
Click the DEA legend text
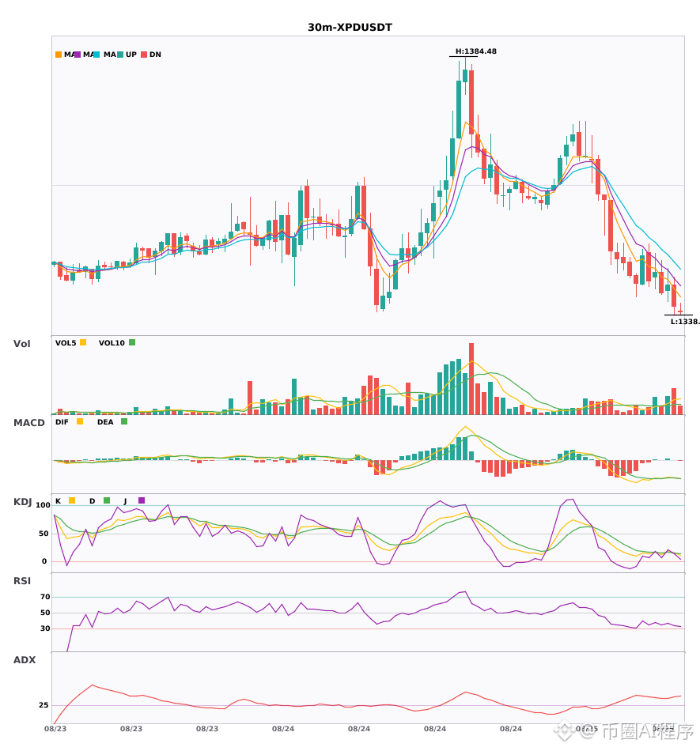click(105, 422)
